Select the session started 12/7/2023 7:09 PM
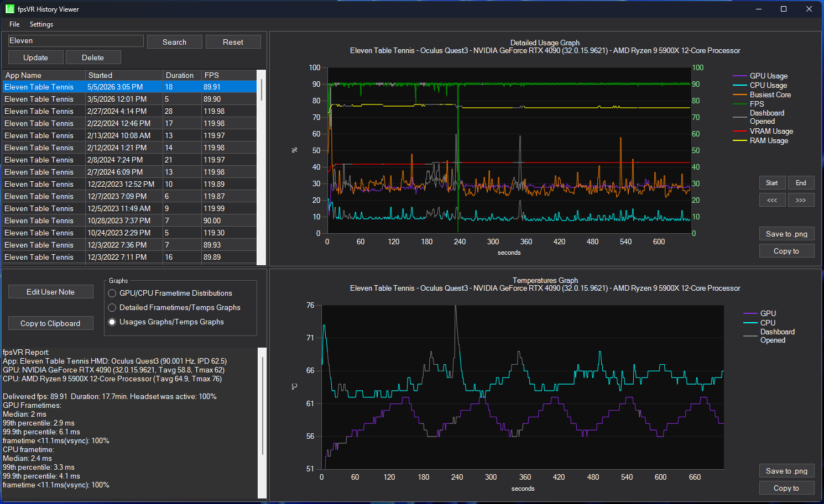 point(129,196)
